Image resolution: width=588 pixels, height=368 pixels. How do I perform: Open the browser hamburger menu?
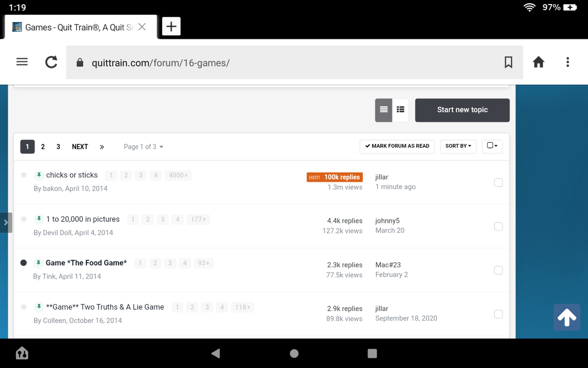click(x=22, y=62)
